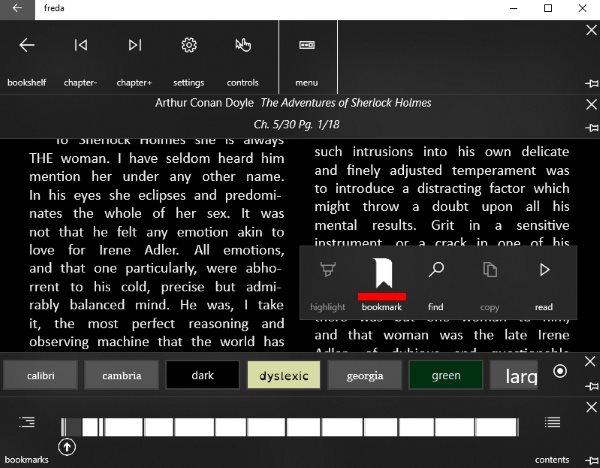Apply the dyslexic theme swatch
This screenshot has width=600, height=468.
click(284, 375)
